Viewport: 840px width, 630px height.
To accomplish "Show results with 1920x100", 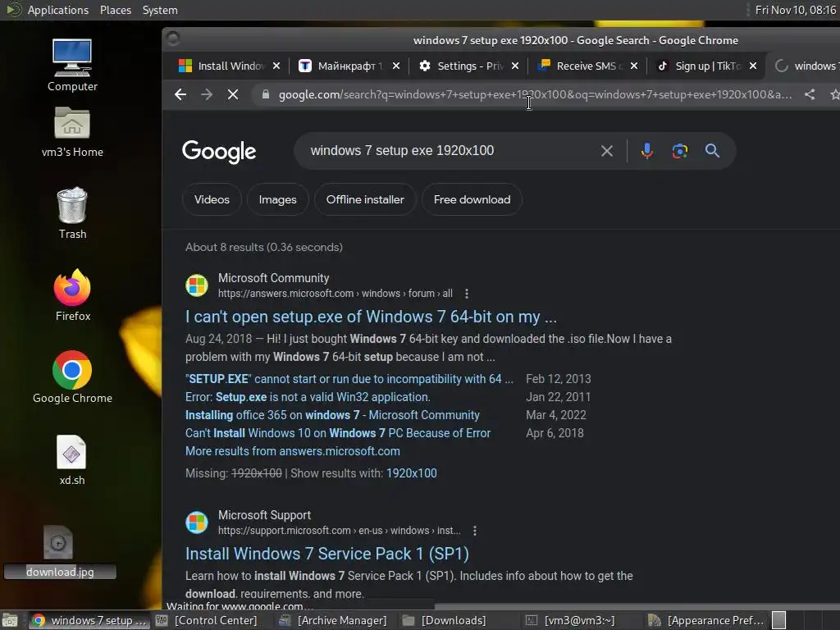I will [412, 473].
